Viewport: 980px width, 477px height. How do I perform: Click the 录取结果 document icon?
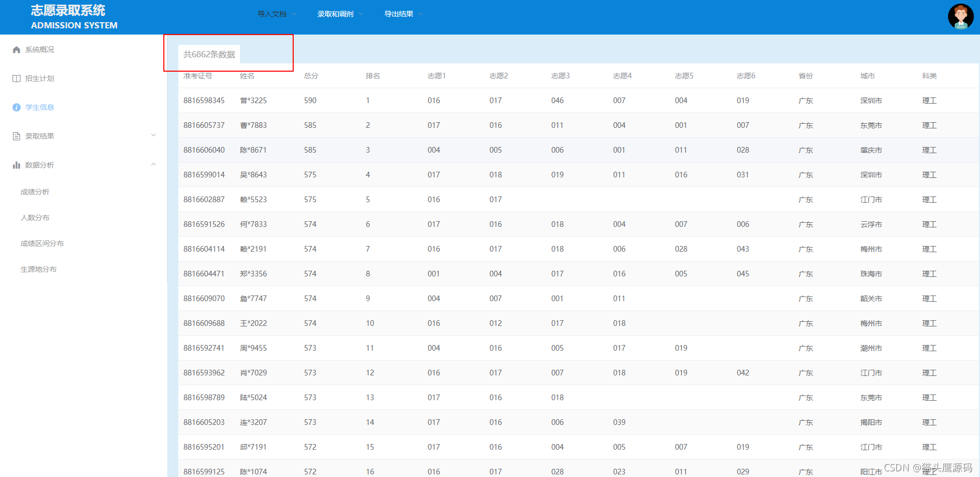point(16,136)
